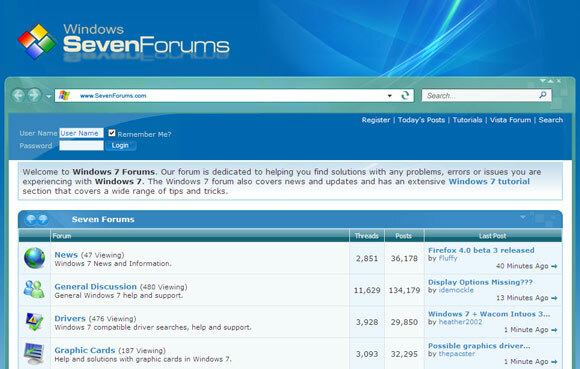580x369 pixels.
Task: Click the Graphic Cards monitor icon
Action: 34,353
